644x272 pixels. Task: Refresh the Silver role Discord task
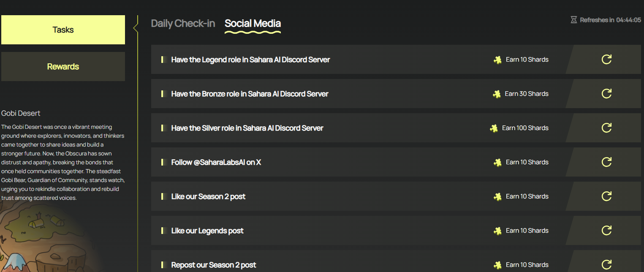click(x=606, y=128)
